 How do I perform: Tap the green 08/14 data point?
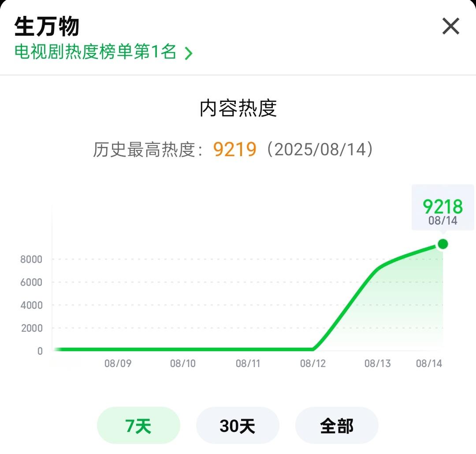[443, 244]
